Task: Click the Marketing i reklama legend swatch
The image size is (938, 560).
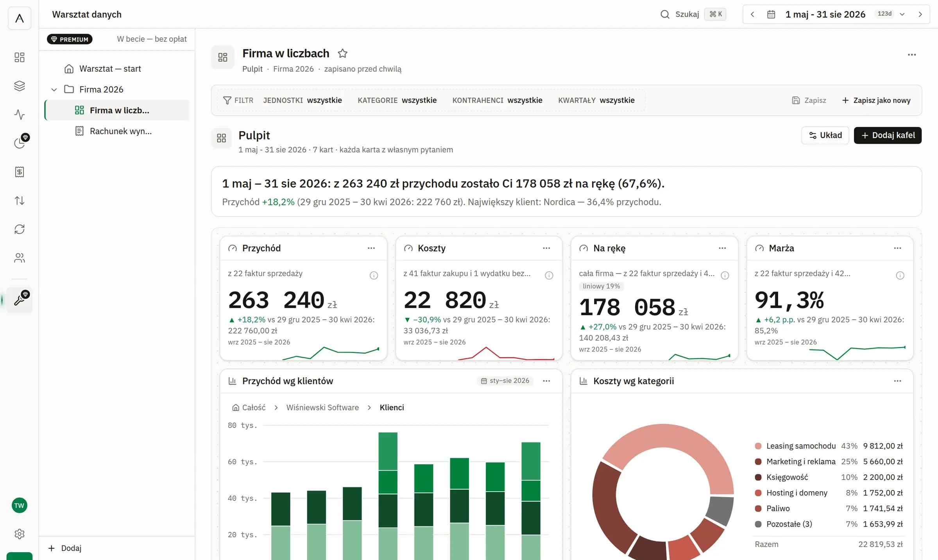Action: pos(758,462)
